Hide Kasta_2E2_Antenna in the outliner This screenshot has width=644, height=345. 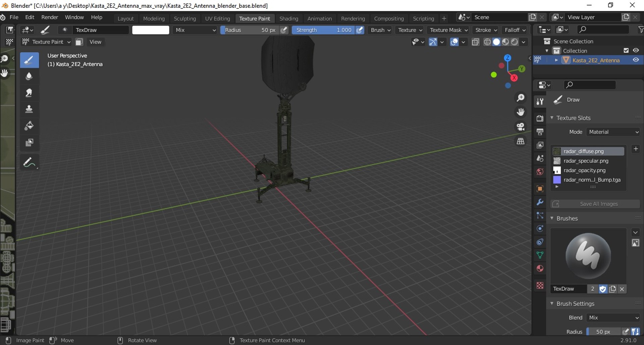pyautogui.click(x=636, y=60)
